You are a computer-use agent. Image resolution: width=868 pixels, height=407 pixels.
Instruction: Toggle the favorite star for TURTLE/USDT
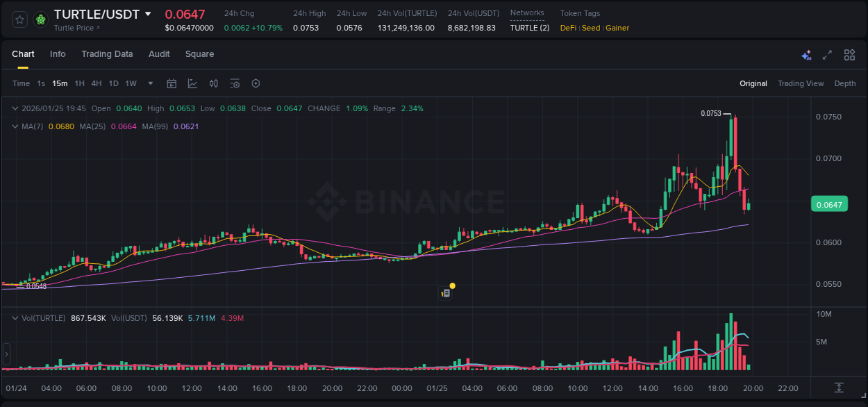click(19, 19)
